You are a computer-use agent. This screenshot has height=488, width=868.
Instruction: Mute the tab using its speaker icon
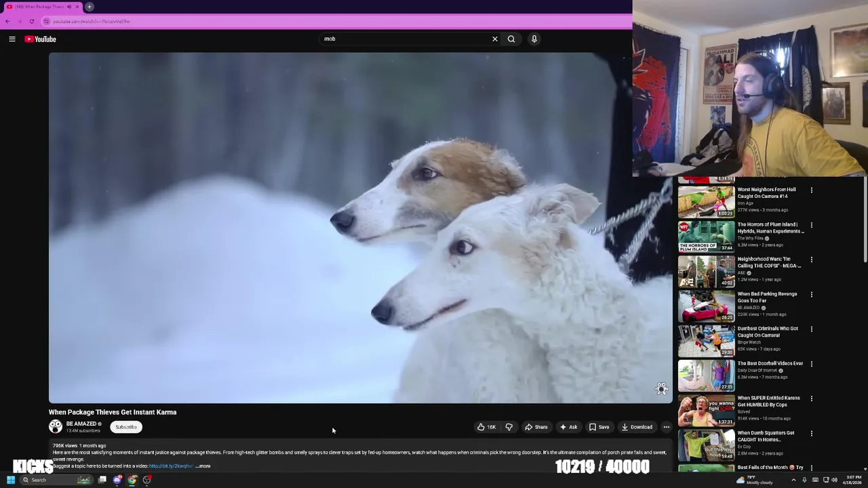(69, 7)
